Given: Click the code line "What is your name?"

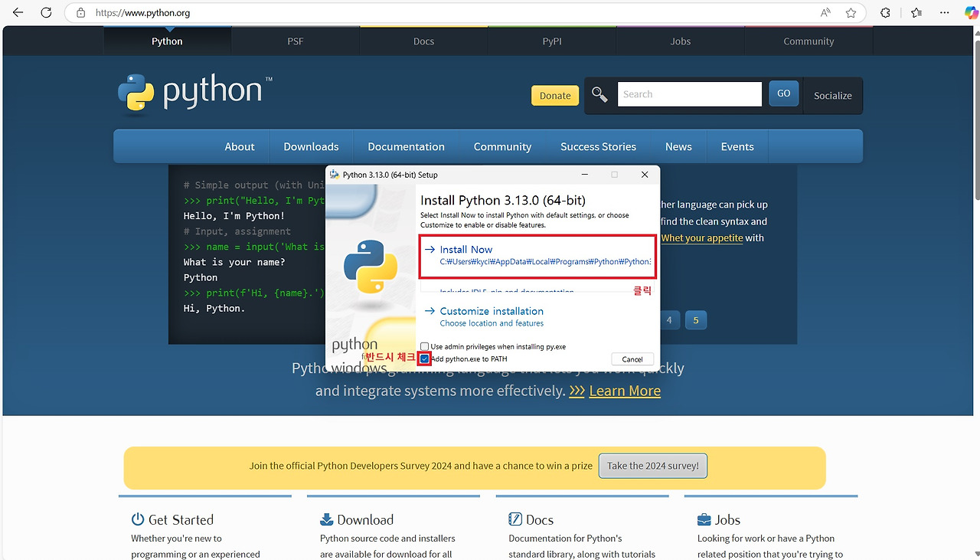Looking at the screenshot, I should click(234, 262).
